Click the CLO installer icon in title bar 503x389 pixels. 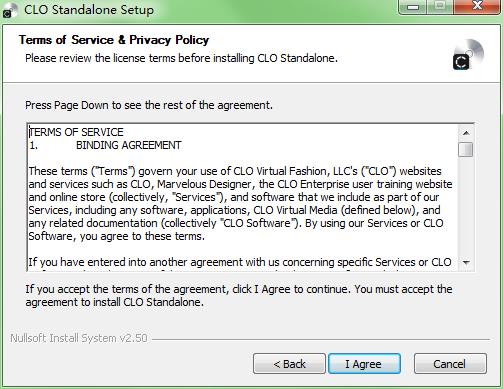[9, 10]
